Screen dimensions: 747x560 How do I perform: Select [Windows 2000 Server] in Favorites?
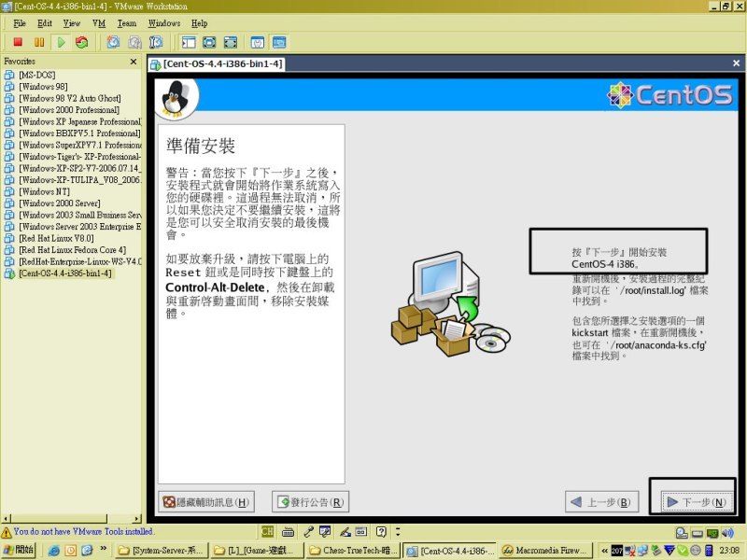coord(60,203)
